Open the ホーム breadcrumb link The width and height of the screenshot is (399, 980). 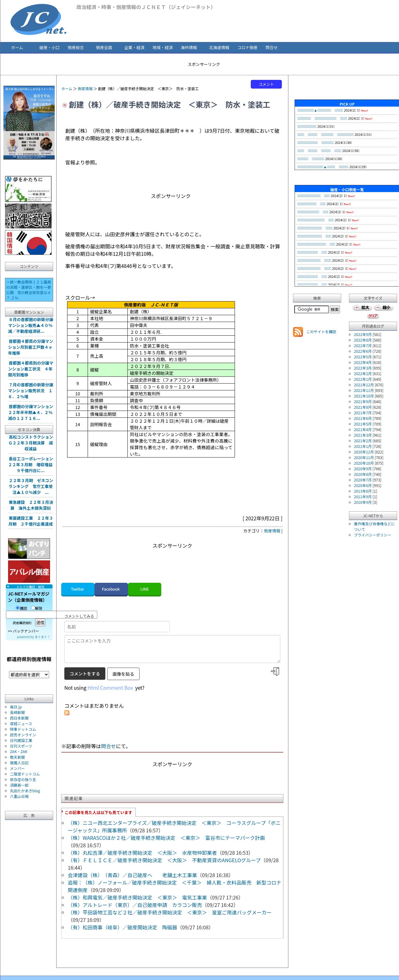click(x=67, y=89)
